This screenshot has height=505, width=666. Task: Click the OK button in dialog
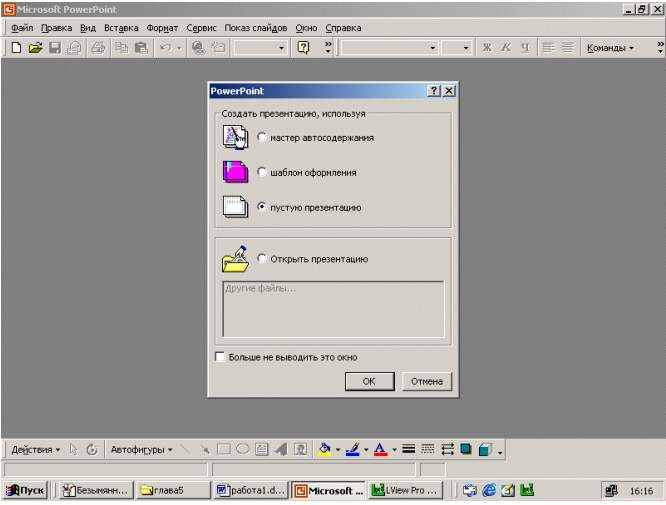click(x=369, y=381)
